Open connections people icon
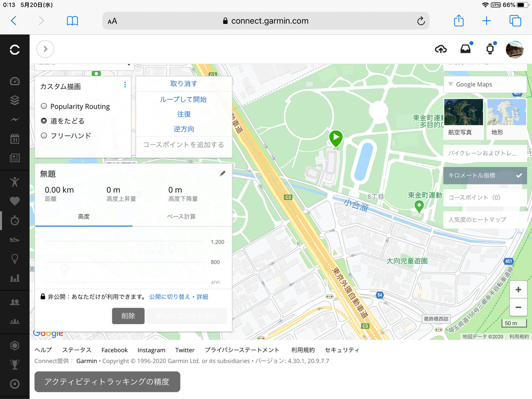532x399 pixels. point(15,302)
